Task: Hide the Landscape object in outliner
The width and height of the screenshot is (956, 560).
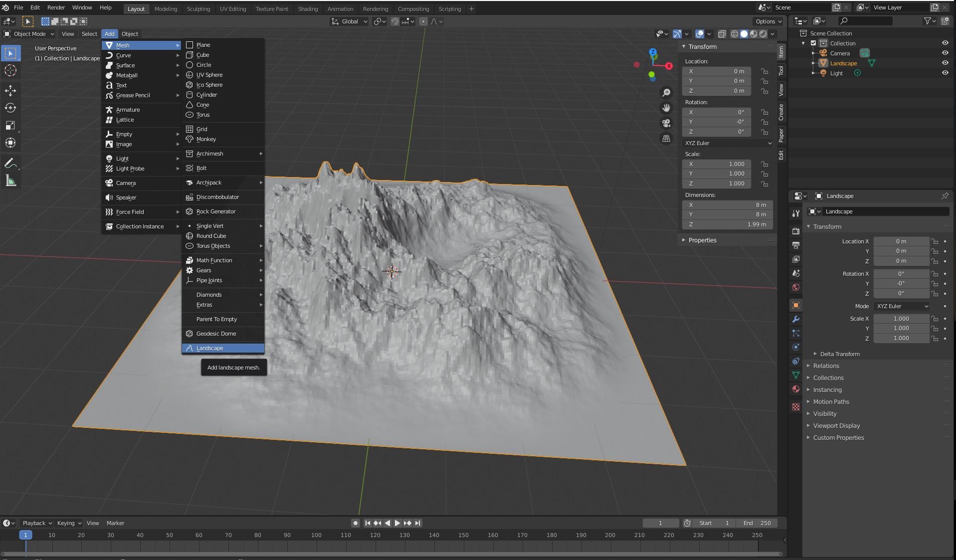Action: point(945,63)
